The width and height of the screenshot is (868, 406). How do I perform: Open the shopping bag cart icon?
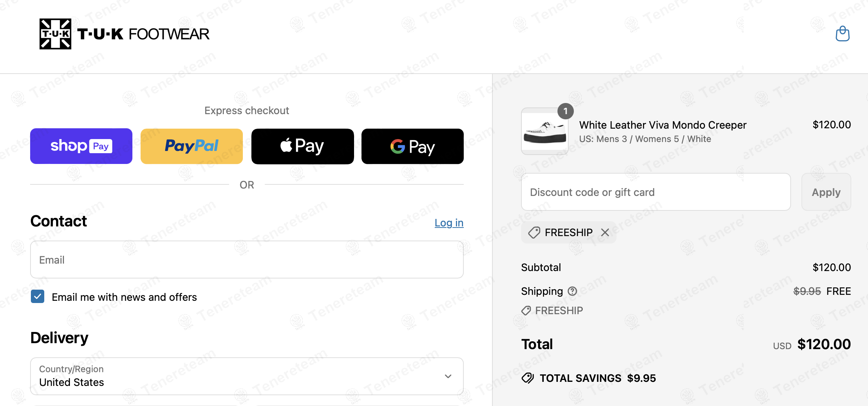[x=842, y=33]
